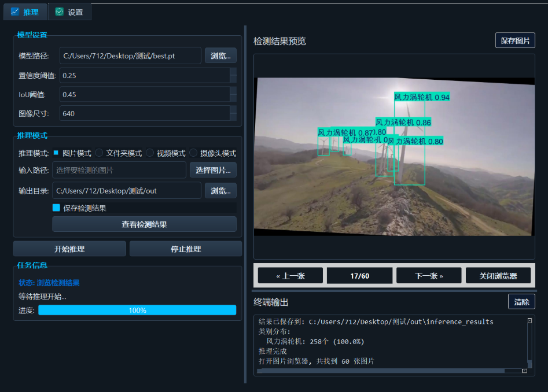Select the 推理 inference tab
Image resolution: width=548 pixels, height=392 pixels.
pos(26,11)
